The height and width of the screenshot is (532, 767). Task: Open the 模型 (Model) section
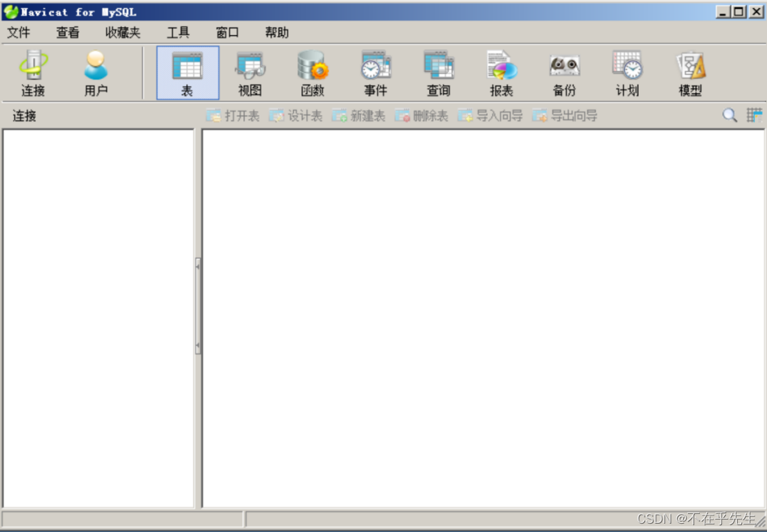[690, 73]
